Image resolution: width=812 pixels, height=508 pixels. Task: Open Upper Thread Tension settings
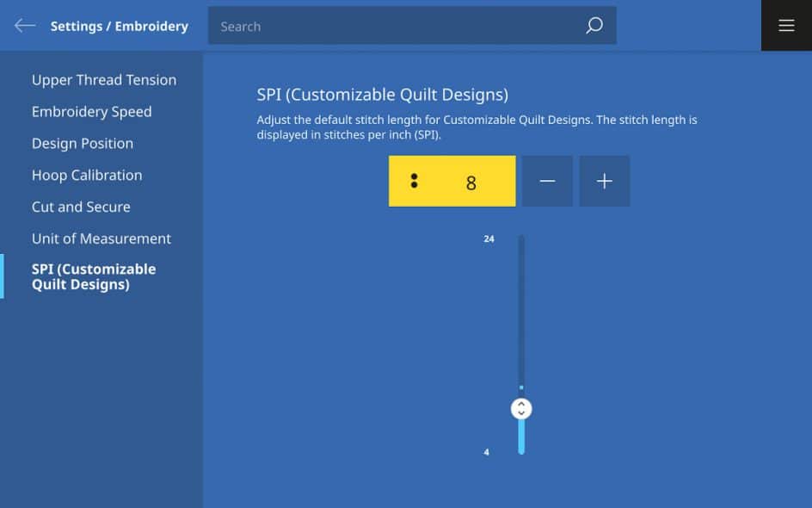[104, 80]
